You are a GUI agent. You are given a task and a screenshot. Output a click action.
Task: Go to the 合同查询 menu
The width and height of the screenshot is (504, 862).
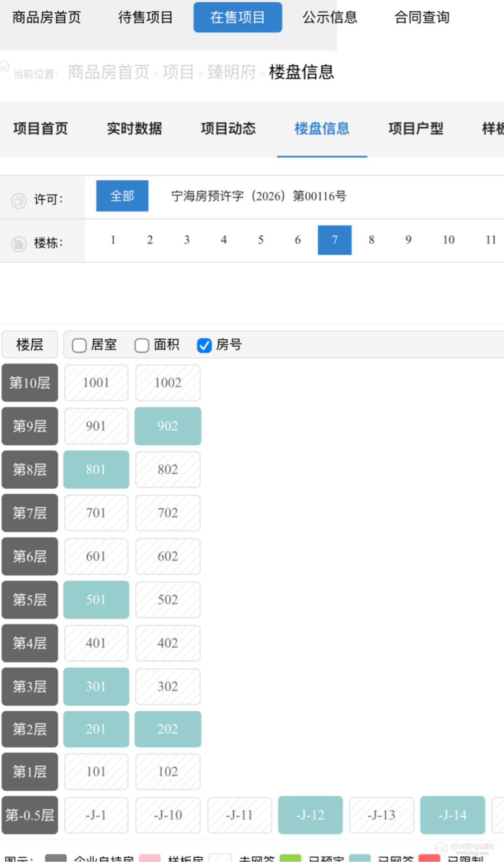pyautogui.click(x=422, y=17)
